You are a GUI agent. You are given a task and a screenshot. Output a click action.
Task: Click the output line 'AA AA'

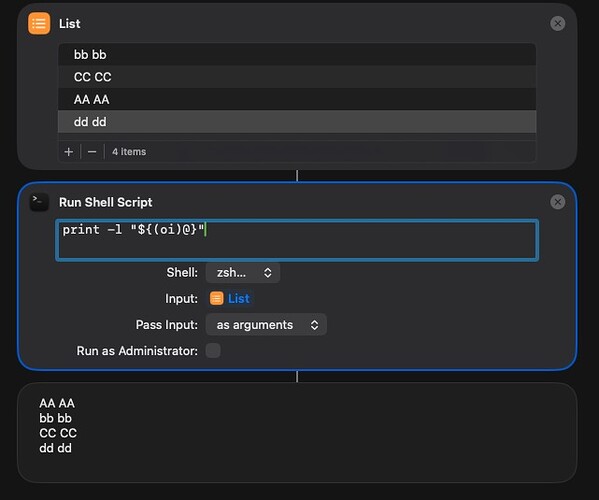tap(57, 403)
